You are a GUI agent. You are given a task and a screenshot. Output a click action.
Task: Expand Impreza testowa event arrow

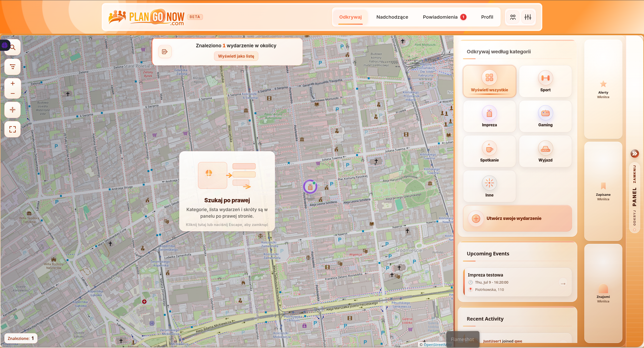563,284
